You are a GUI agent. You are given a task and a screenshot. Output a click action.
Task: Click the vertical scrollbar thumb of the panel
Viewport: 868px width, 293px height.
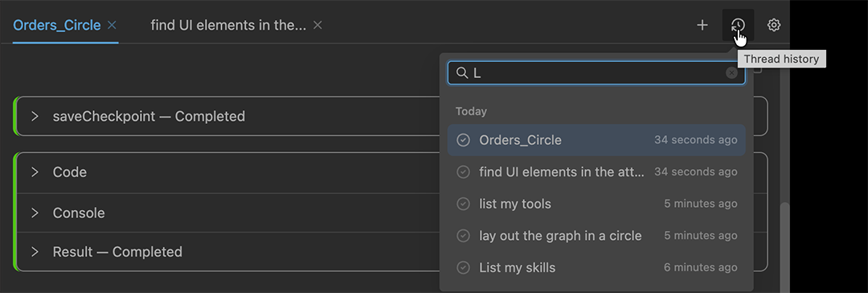(784, 247)
